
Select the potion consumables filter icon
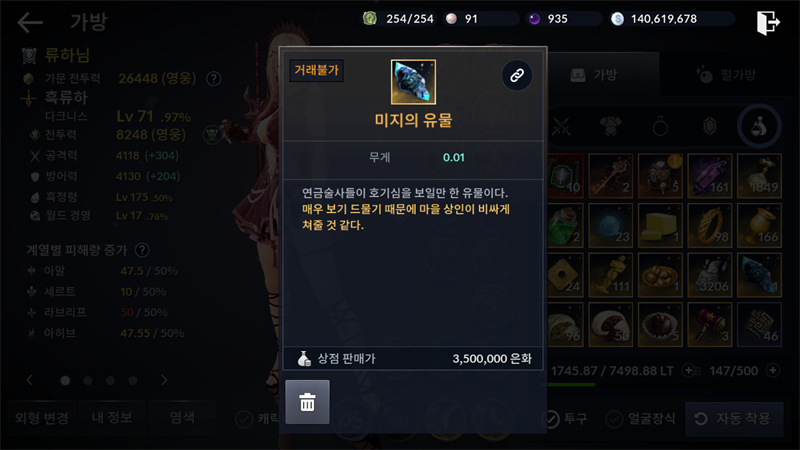click(759, 126)
